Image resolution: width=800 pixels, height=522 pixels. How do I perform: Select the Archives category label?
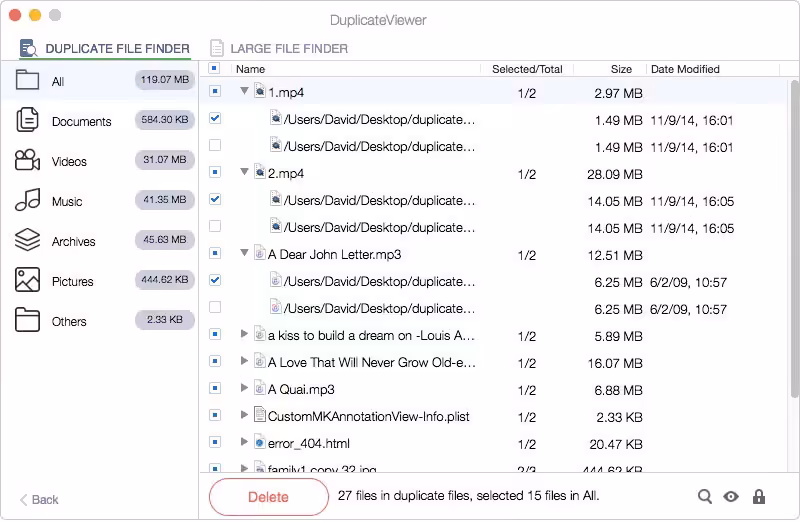click(x=73, y=241)
